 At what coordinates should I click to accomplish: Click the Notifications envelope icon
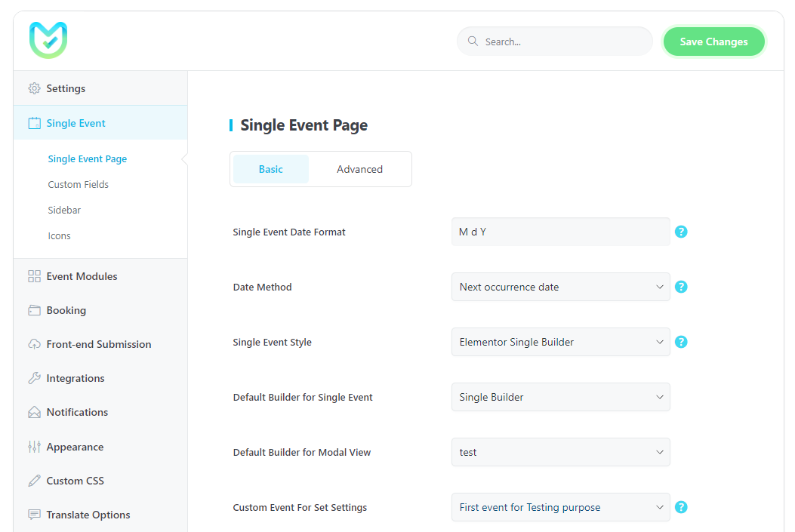[x=34, y=412]
